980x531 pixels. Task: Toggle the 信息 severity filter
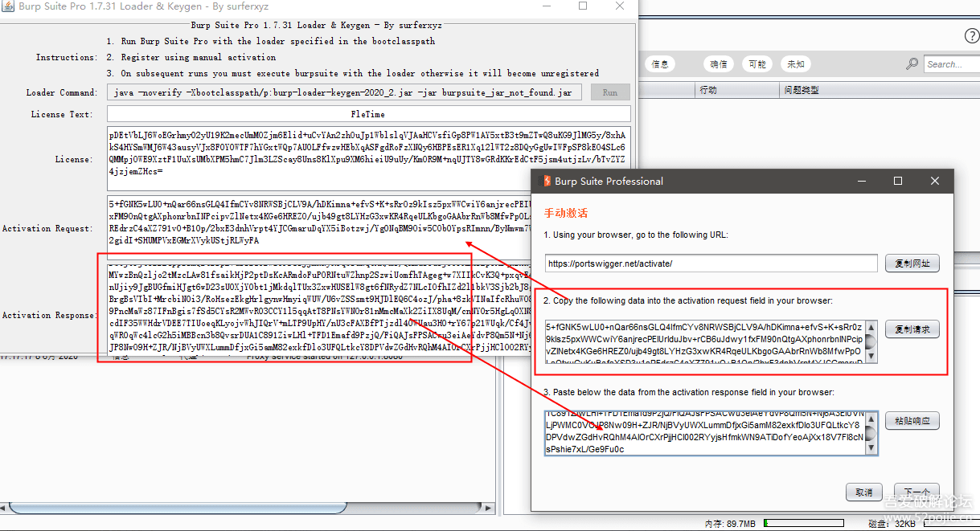tap(660, 63)
